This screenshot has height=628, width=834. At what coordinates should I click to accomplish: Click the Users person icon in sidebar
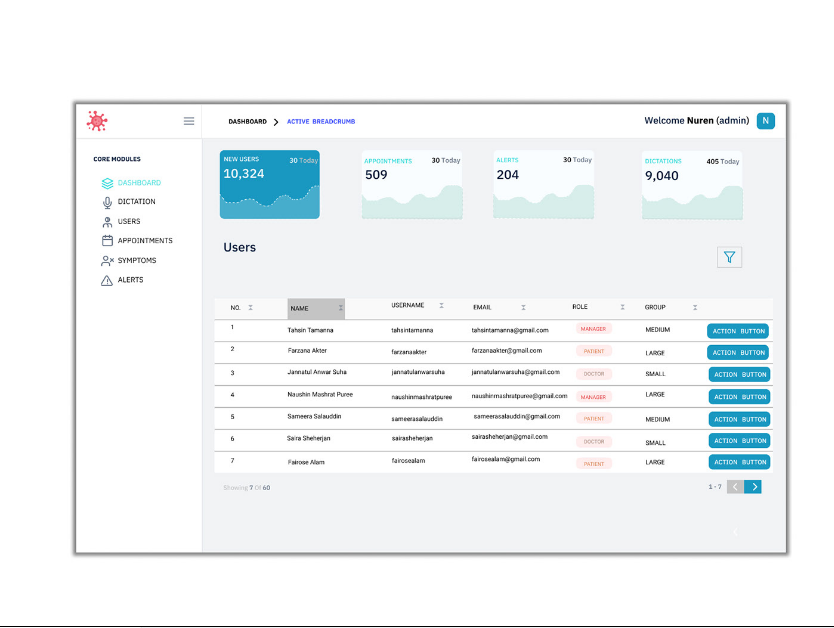(108, 222)
